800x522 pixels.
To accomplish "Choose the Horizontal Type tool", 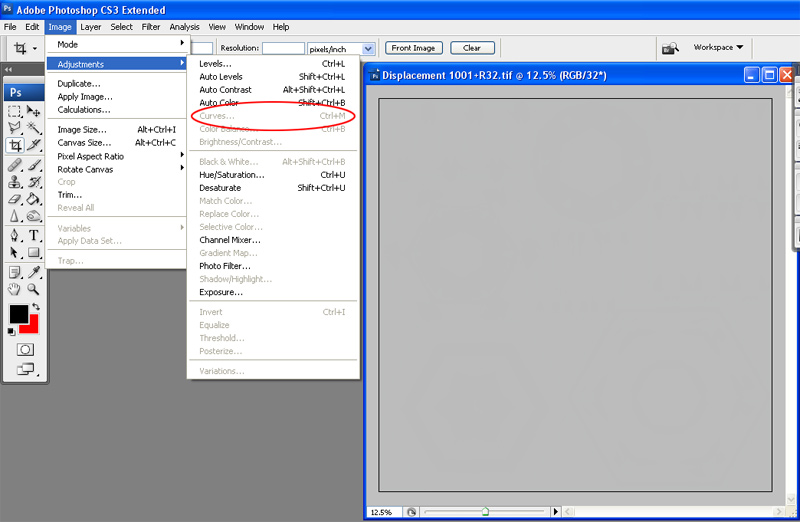I will coord(34,236).
